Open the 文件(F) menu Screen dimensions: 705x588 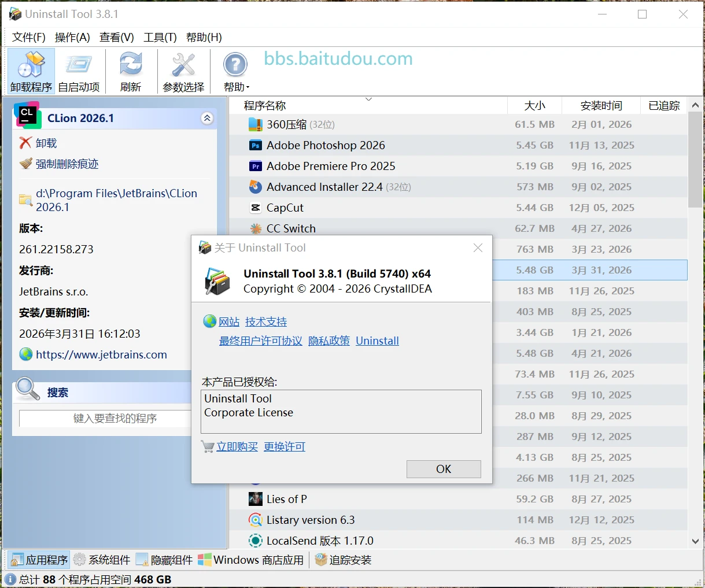click(29, 37)
